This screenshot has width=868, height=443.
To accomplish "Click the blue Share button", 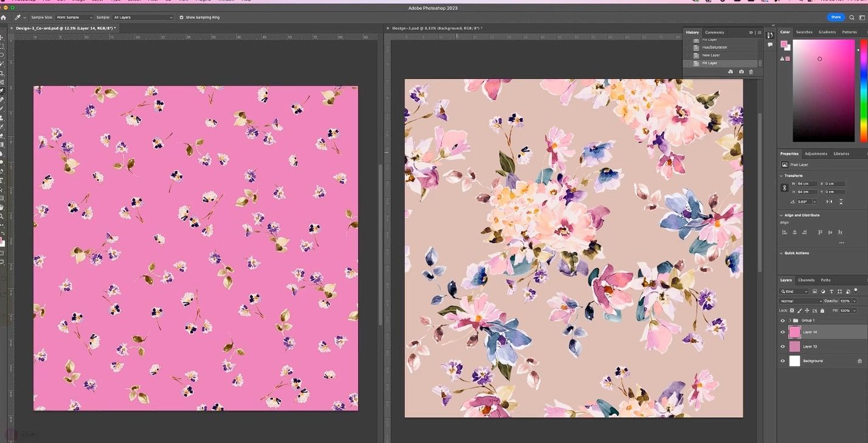I will click(836, 17).
